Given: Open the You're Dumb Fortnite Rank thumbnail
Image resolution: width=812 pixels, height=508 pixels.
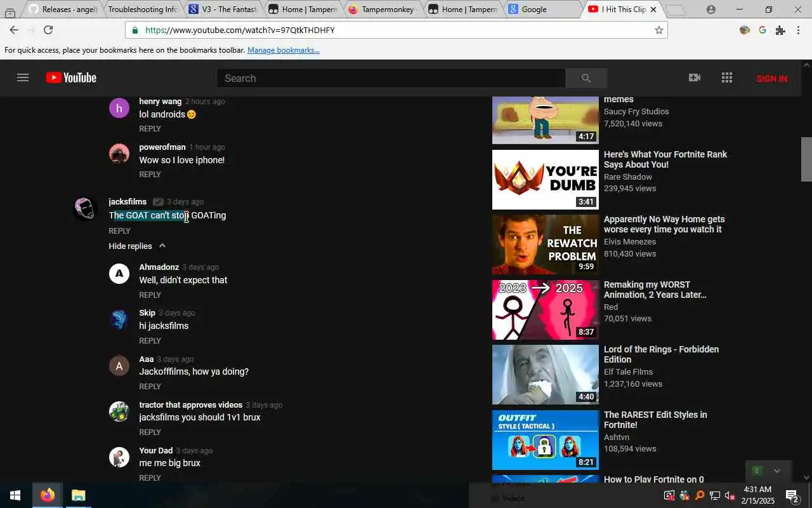Looking at the screenshot, I should [546, 180].
